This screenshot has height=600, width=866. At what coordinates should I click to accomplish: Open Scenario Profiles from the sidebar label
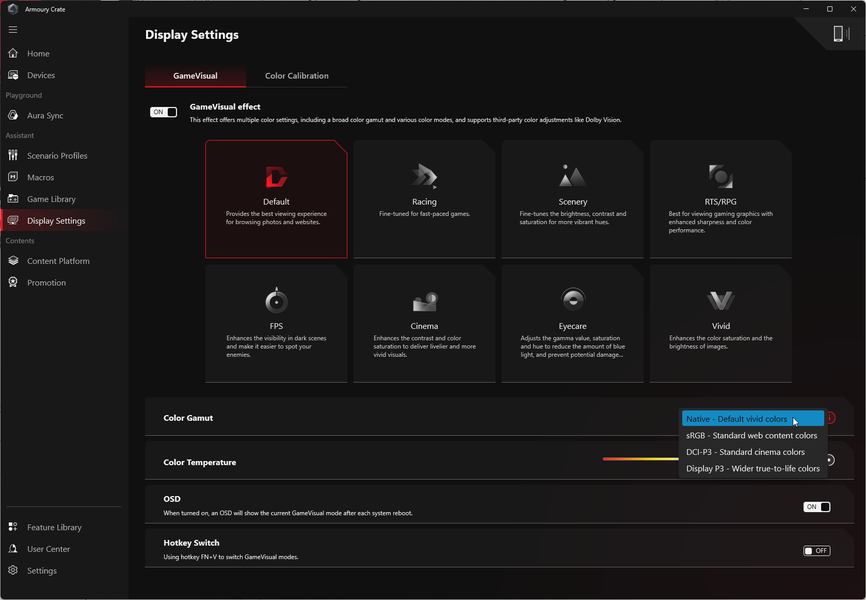[57, 156]
